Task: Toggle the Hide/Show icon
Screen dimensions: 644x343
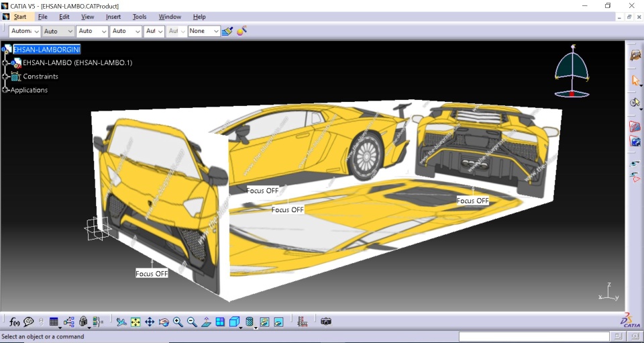Action: pos(264,322)
